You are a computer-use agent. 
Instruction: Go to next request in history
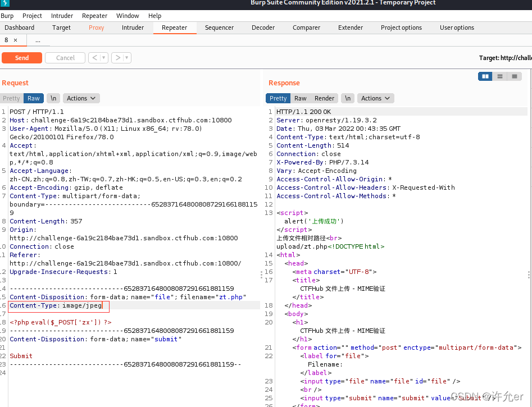click(118, 58)
